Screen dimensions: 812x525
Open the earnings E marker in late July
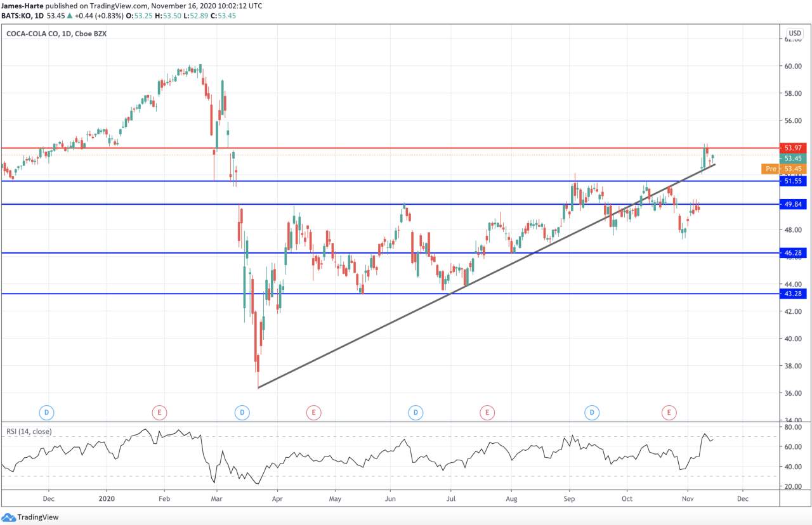487,412
